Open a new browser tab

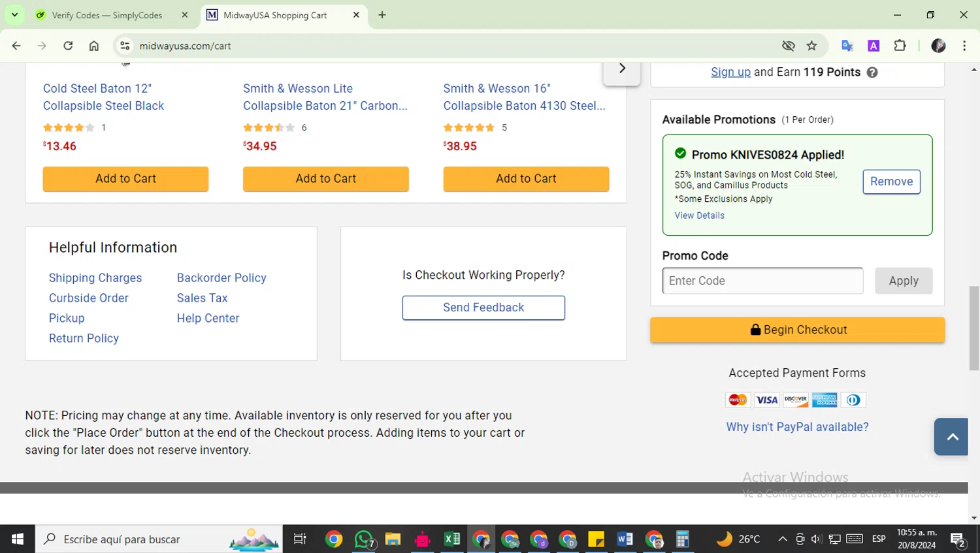382,15
